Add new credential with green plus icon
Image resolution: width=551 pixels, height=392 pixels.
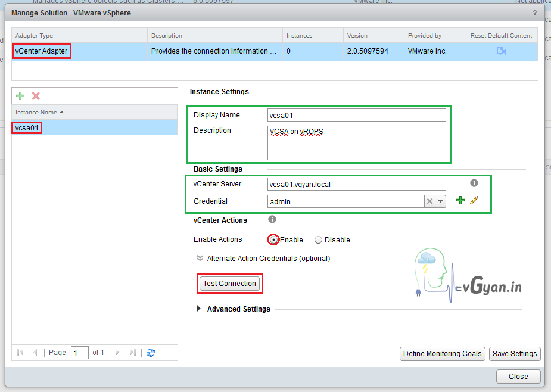[x=460, y=201]
